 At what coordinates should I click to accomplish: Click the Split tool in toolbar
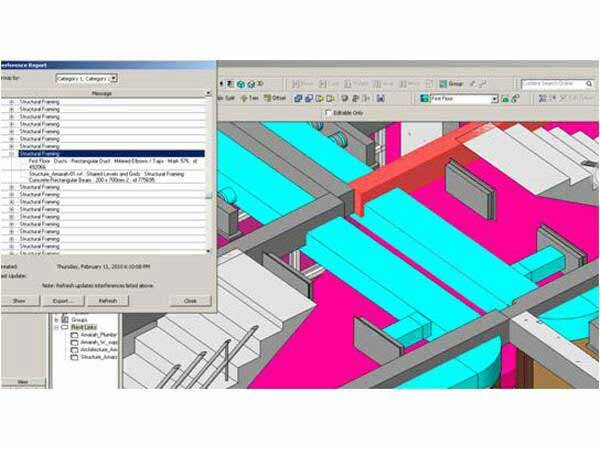227,98
